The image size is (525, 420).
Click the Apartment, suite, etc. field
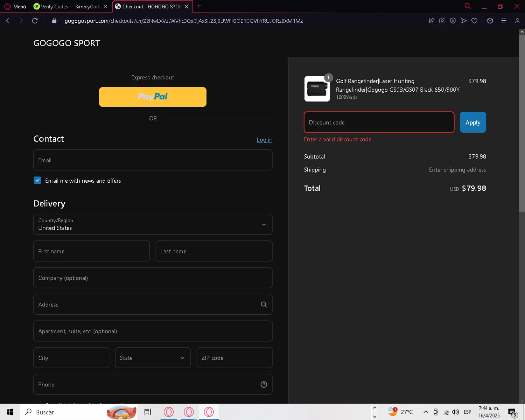click(153, 331)
